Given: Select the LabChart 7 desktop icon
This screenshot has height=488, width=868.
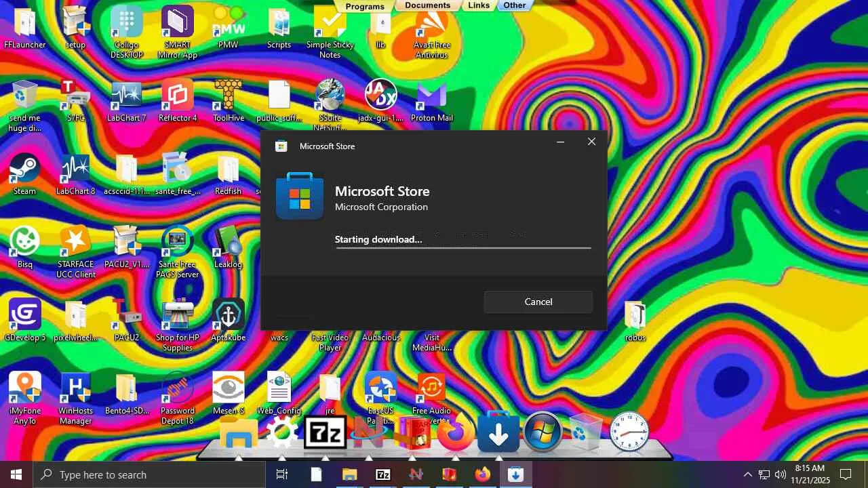Looking at the screenshot, I should pyautogui.click(x=127, y=102).
